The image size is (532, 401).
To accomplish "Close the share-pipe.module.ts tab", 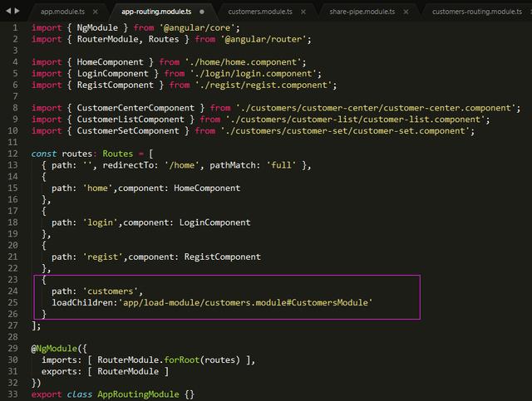I will point(406,12).
